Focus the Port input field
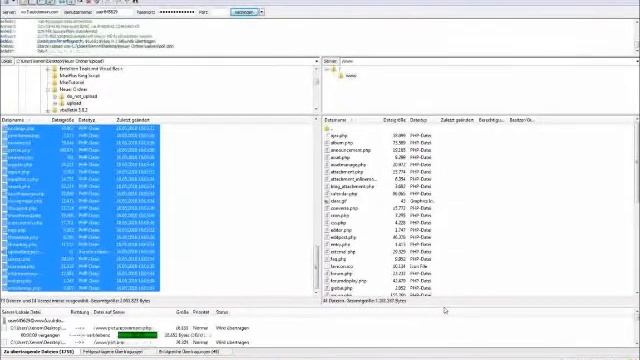This screenshot has height=360, width=640. point(219,12)
